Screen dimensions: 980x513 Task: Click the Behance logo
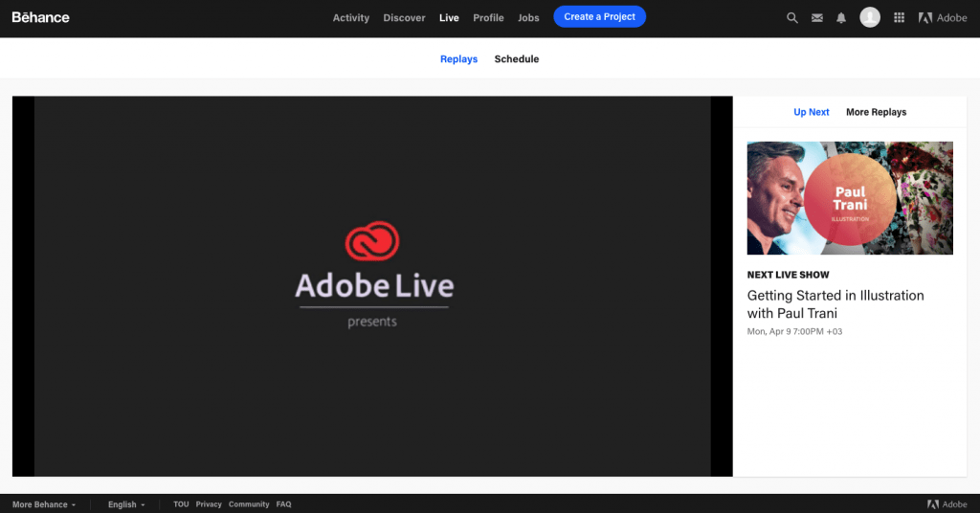coord(40,17)
